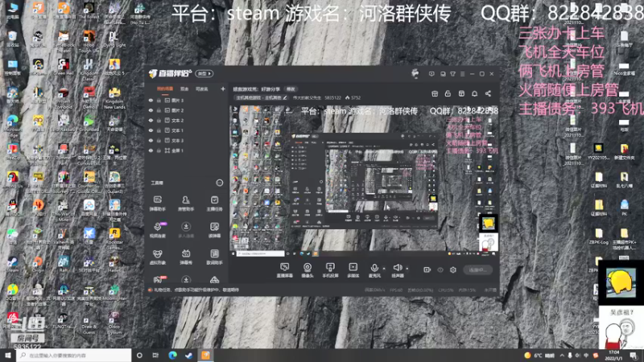Lock the 文本 2 source layer
Image resolution: width=644 pixels, height=362 pixels.
[159, 120]
